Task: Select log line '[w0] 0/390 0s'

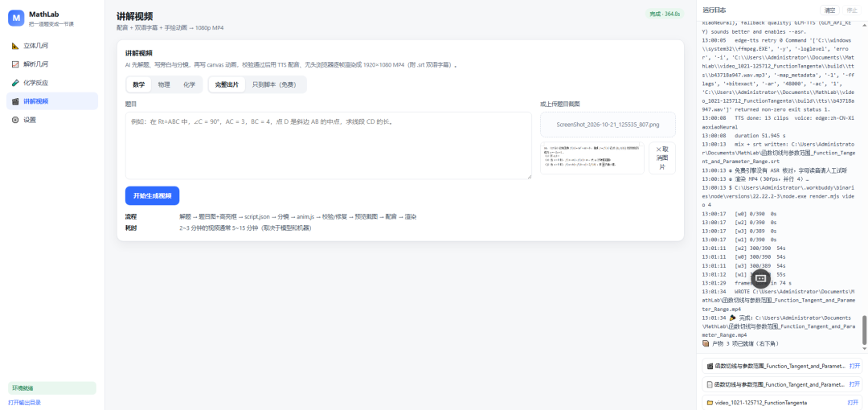Action: [739, 213]
